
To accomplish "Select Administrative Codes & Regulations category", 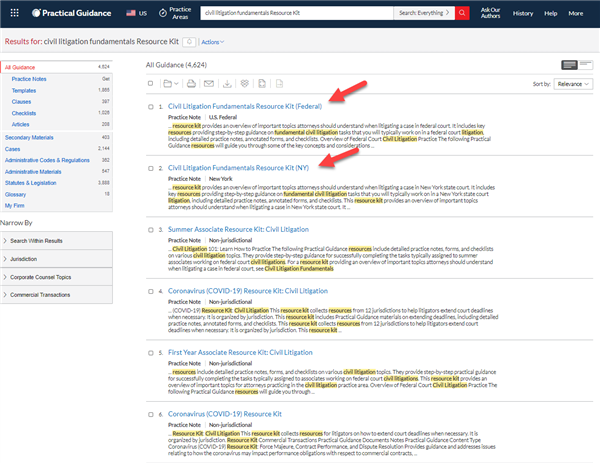I will (47, 160).
